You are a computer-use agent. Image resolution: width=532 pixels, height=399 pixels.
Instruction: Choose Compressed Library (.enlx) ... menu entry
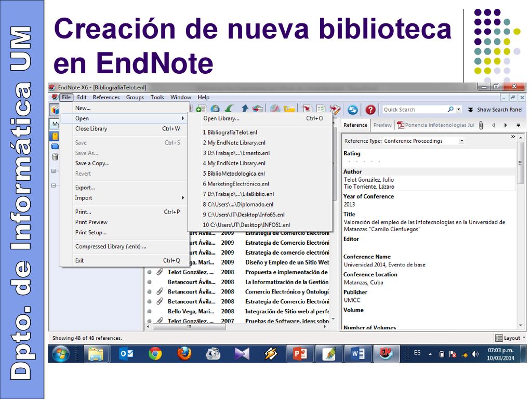pyautogui.click(x=111, y=247)
